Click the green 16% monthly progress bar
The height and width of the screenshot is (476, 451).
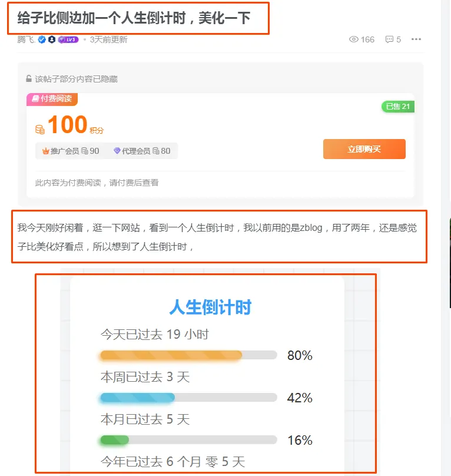coord(188,440)
